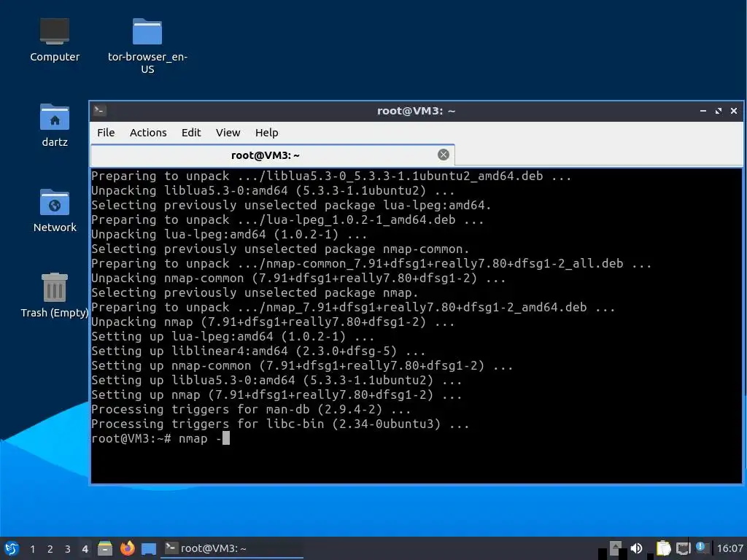Open the Trash (Empty) icon
Viewport: 747px width, 560px height.
(54, 295)
